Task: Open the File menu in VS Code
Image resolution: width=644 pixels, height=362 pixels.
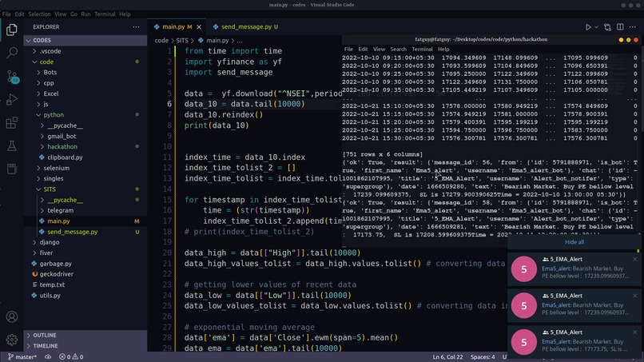Action: pos(6,14)
